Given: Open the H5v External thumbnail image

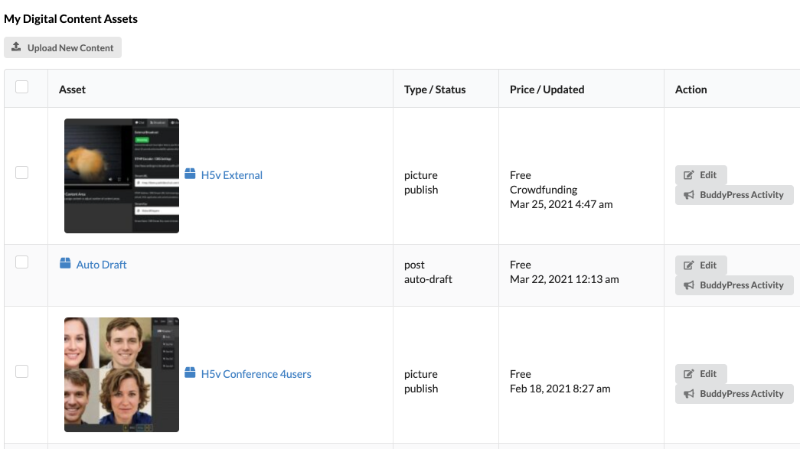Looking at the screenshot, I should coord(121,176).
